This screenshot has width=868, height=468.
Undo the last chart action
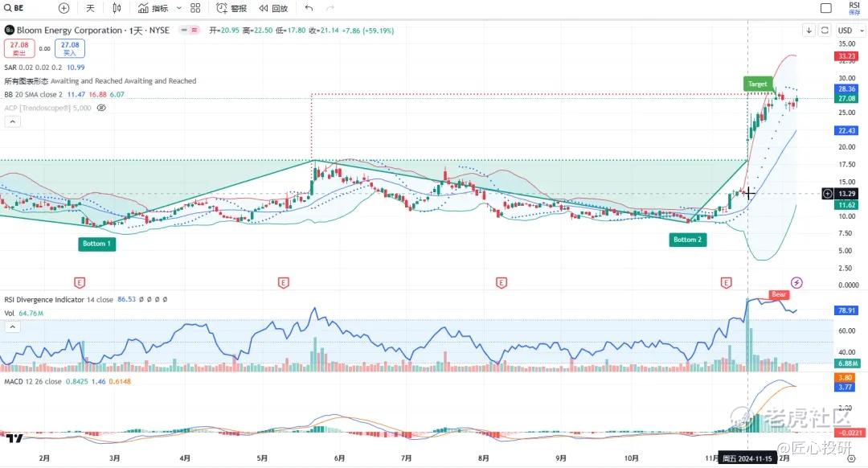[309, 8]
